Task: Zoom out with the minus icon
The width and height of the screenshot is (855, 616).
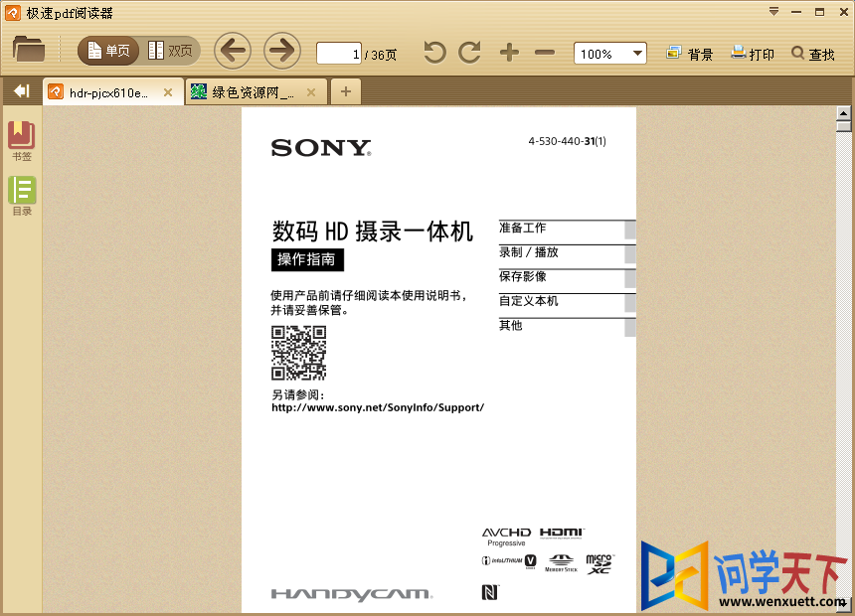Action: (545, 53)
